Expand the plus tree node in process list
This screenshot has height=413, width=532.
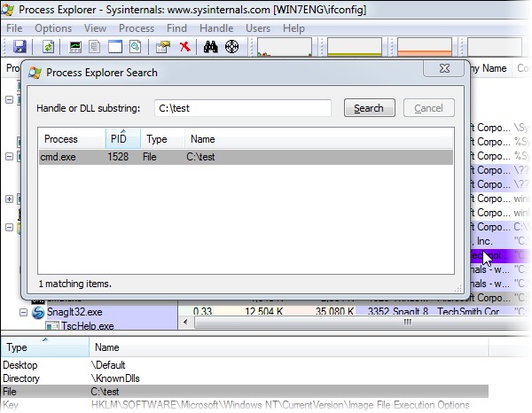pos(10,199)
